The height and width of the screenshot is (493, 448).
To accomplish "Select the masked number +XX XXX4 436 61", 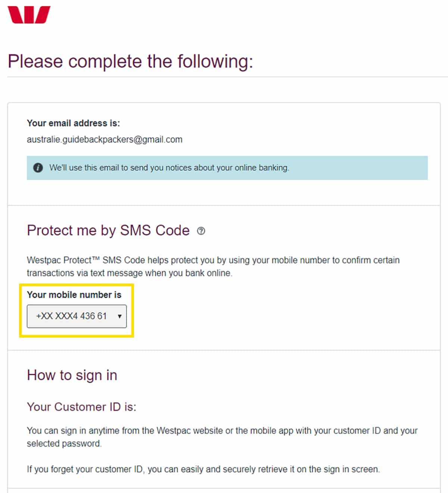I will pyautogui.click(x=71, y=316).
